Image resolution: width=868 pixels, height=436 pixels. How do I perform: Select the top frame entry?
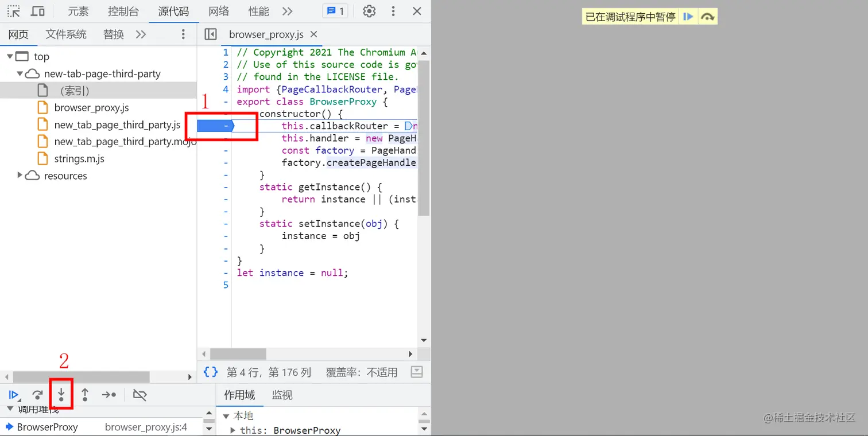pyautogui.click(x=41, y=56)
